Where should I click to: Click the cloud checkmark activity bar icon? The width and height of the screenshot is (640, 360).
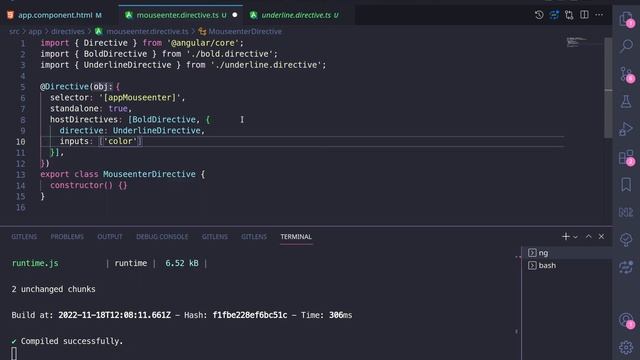tap(626, 240)
